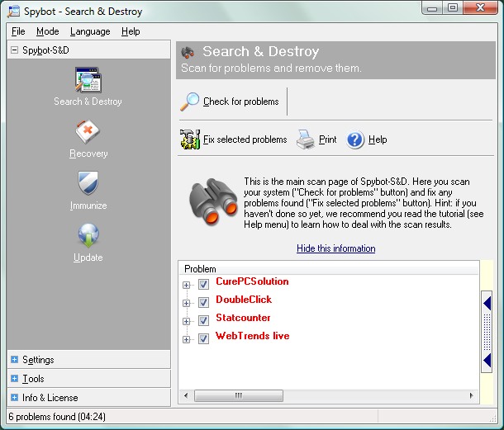The width and height of the screenshot is (504, 430).
Task: Open the Recovery first-aid kit icon
Action: click(88, 132)
